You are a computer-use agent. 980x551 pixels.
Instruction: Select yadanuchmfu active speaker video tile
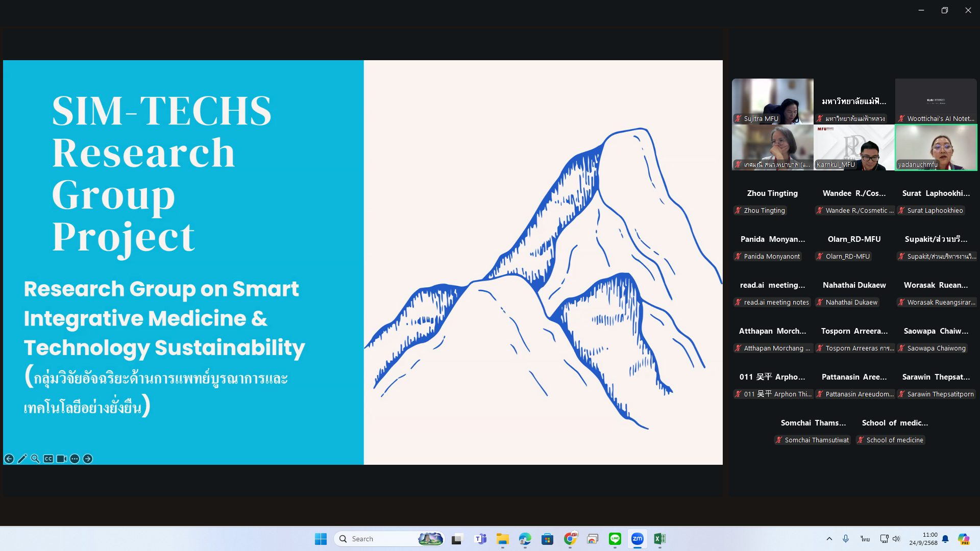point(936,147)
